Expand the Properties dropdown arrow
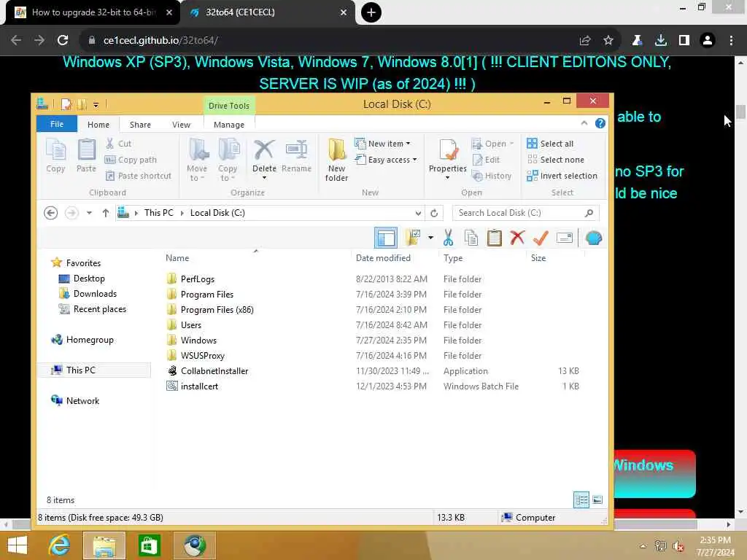This screenshot has width=747, height=560. pyautogui.click(x=447, y=178)
